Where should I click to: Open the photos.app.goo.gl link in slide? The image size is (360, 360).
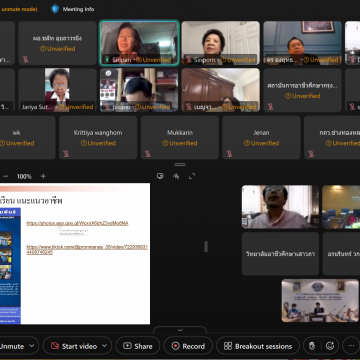pos(77,223)
